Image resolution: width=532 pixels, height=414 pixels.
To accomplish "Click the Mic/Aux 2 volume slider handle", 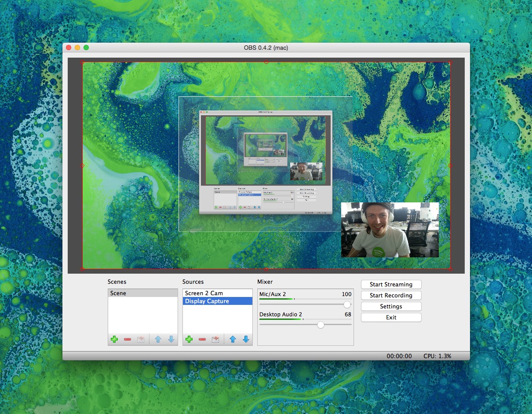I will (347, 304).
